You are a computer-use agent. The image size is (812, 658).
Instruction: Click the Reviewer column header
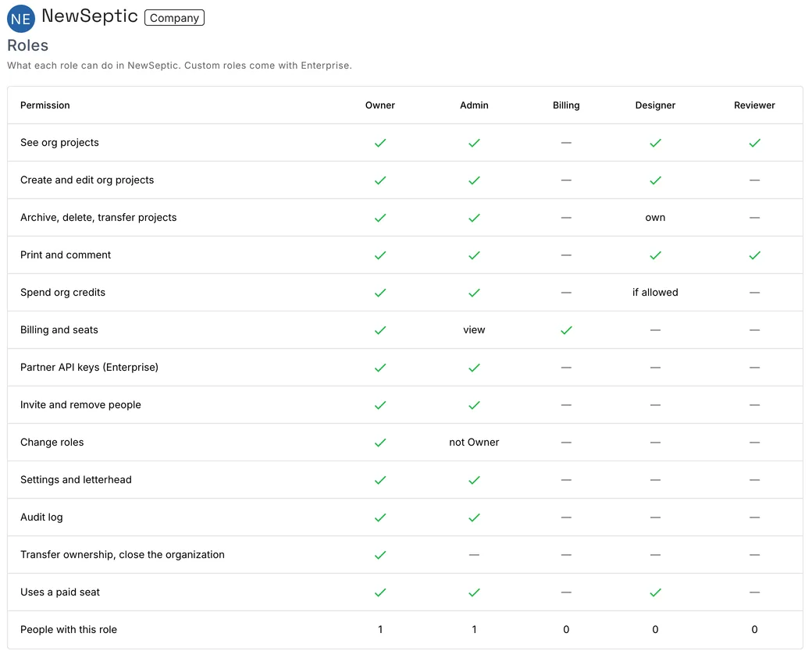754,105
